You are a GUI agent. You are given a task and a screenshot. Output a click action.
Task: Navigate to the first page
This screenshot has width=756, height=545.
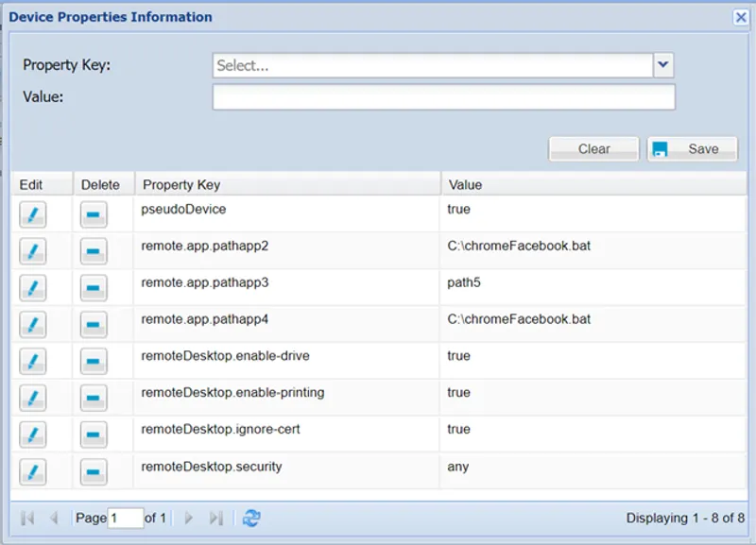28,518
